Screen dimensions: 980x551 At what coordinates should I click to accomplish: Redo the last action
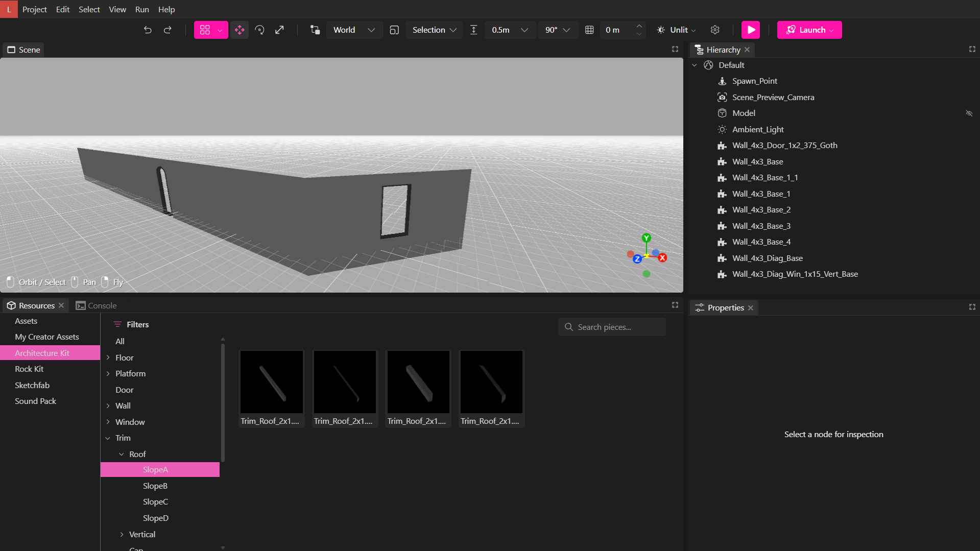(x=168, y=30)
